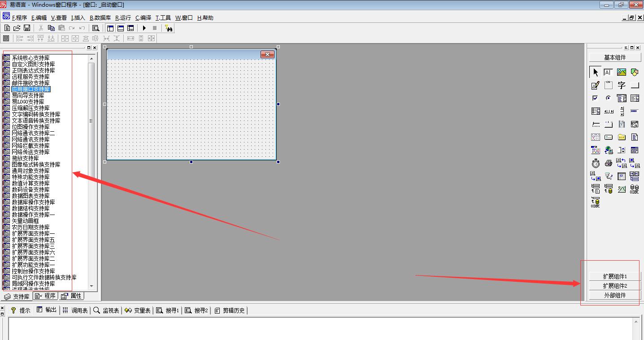Expand the 基本组件 component group
The image size is (644, 340).
(615, 57)
